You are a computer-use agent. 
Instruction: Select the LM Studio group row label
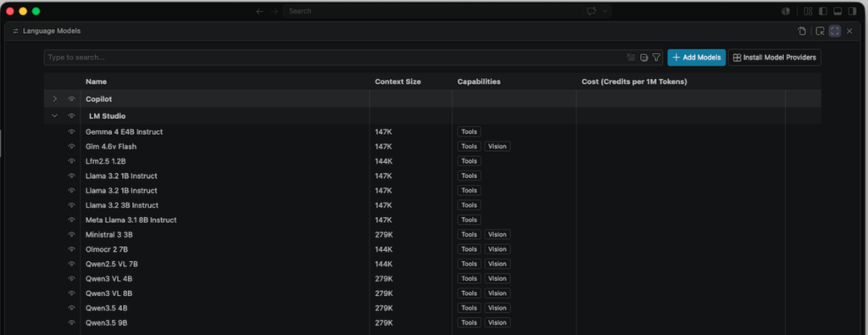[108, 116]
